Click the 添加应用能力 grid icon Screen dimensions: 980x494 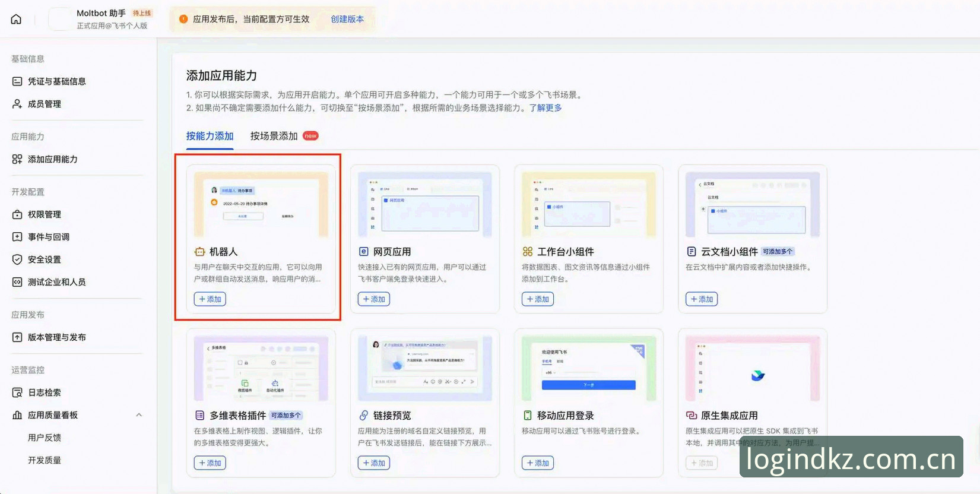[x=17, y=159]
